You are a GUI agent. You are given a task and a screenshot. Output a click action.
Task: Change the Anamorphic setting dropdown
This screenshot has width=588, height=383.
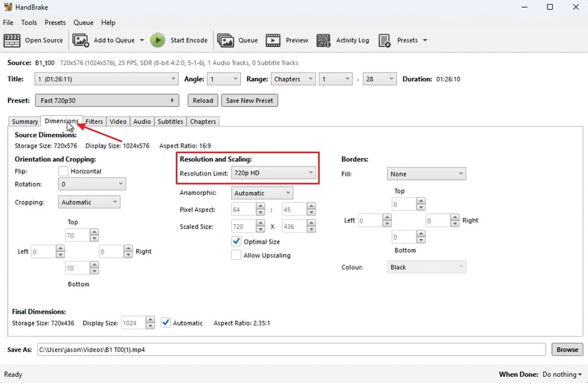(x=262, y=193)
